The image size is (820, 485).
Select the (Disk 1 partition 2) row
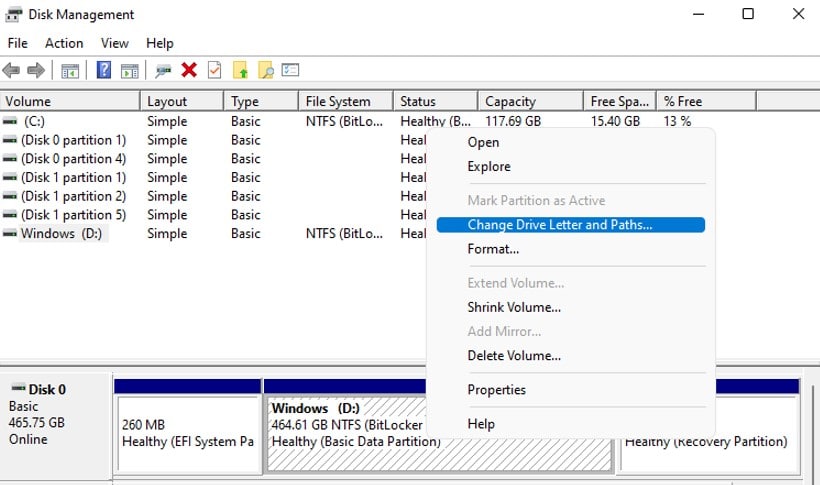point(74,196)
